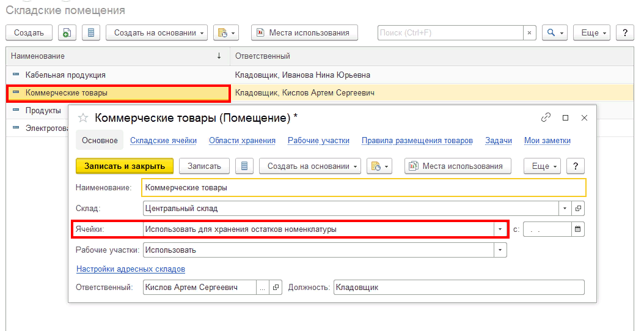Switch to the Складские ячейки tab

[163, 141]
